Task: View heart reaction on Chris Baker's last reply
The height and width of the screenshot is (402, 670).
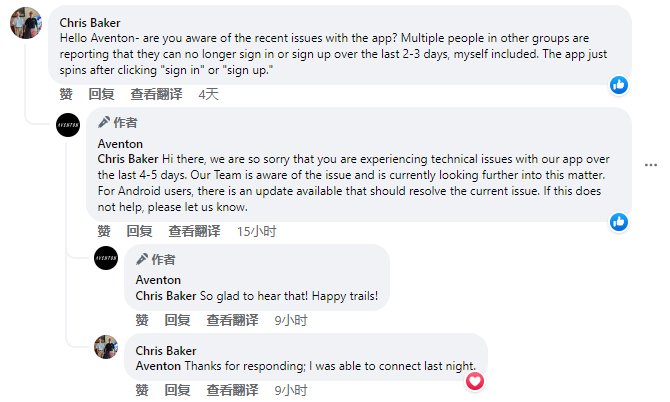Action: pos(475,381)
